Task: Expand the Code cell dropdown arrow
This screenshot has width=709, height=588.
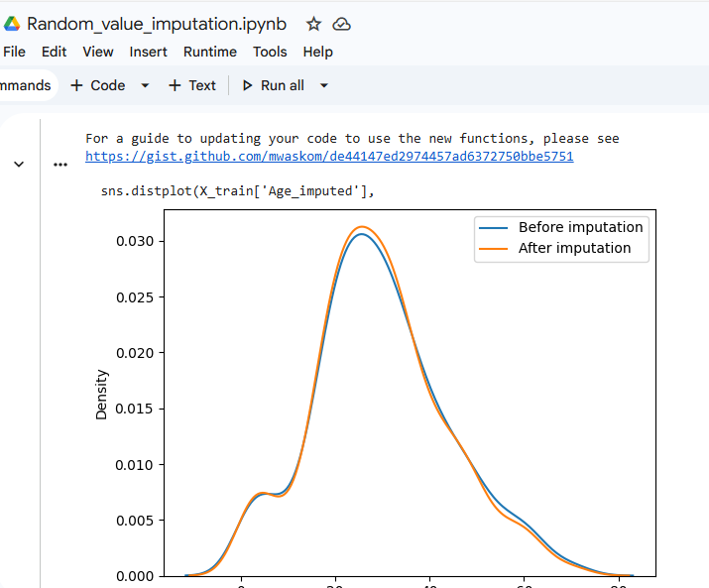Action: (x=145, y=85)
